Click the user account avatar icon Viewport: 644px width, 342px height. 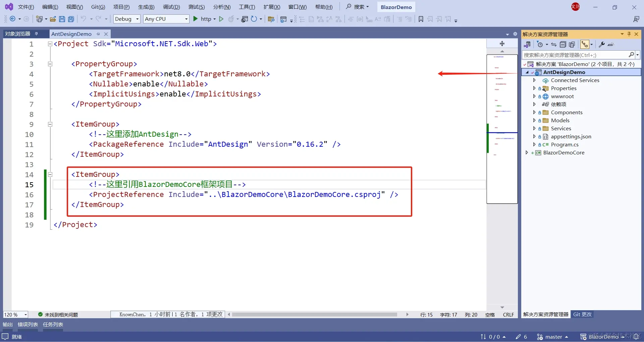click(x=576, y=7)
